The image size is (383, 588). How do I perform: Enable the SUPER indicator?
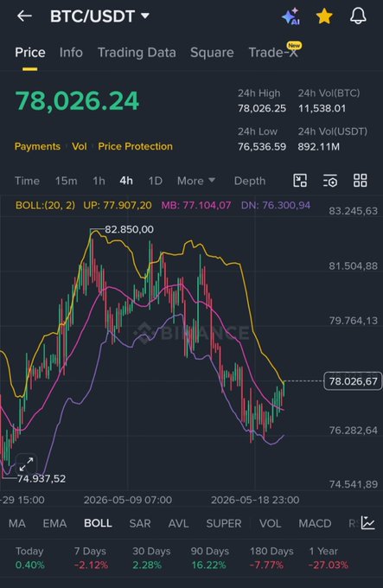pos(224,523)
